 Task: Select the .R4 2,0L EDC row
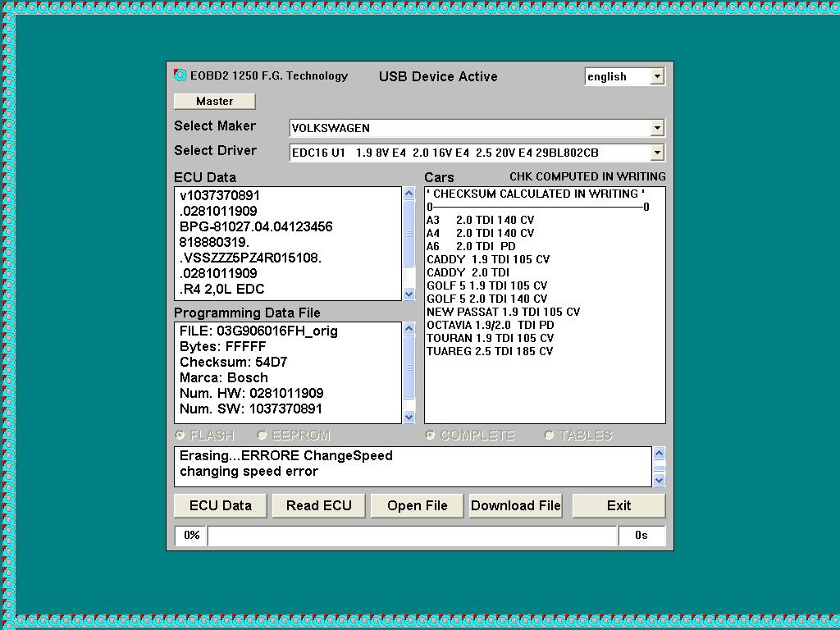(x=221, y=290)
